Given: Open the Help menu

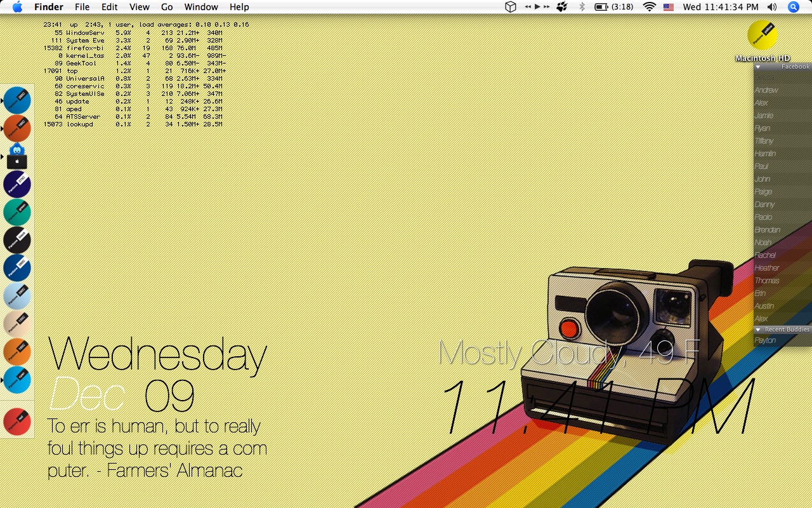Looking at the screenshot, I should coord(239,7).
